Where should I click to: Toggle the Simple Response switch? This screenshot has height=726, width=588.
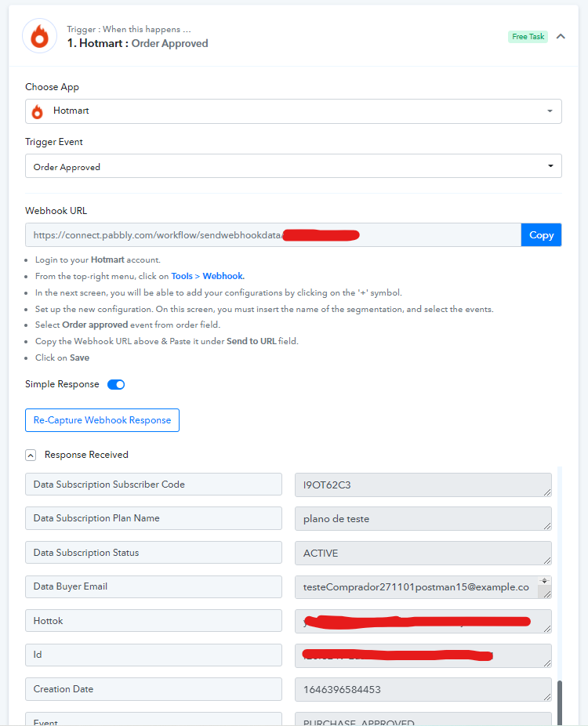point(116,385)
